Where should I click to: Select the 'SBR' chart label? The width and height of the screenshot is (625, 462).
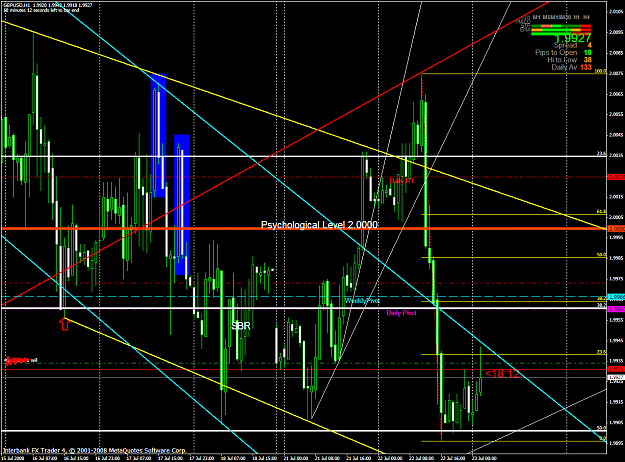coord(241,326)
